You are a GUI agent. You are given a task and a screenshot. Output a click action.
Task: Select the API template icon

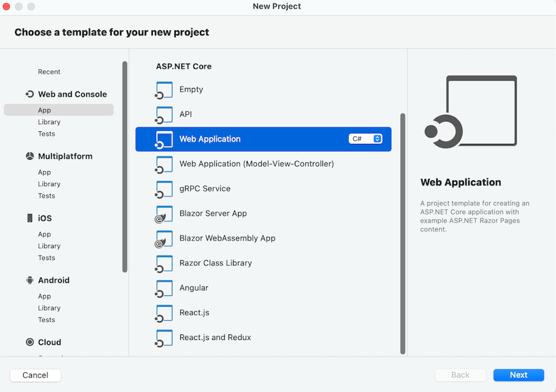(164, 114)
